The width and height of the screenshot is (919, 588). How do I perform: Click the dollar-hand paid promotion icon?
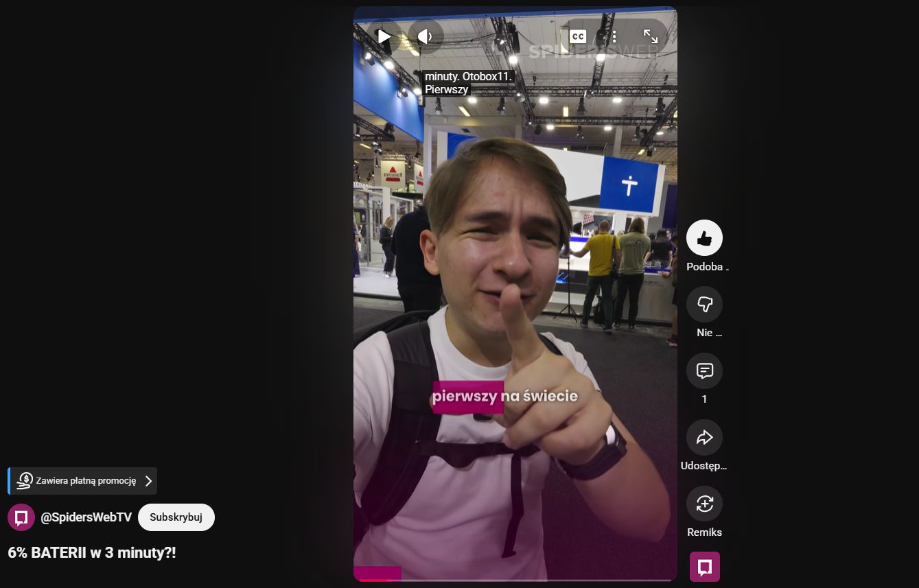pyautogui.click(x=25, y=481)
